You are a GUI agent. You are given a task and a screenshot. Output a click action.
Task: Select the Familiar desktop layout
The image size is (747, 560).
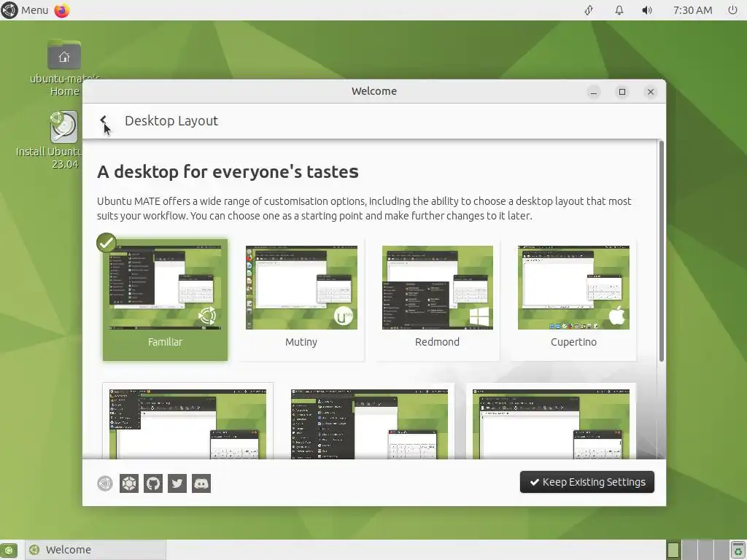coord(165,300)
